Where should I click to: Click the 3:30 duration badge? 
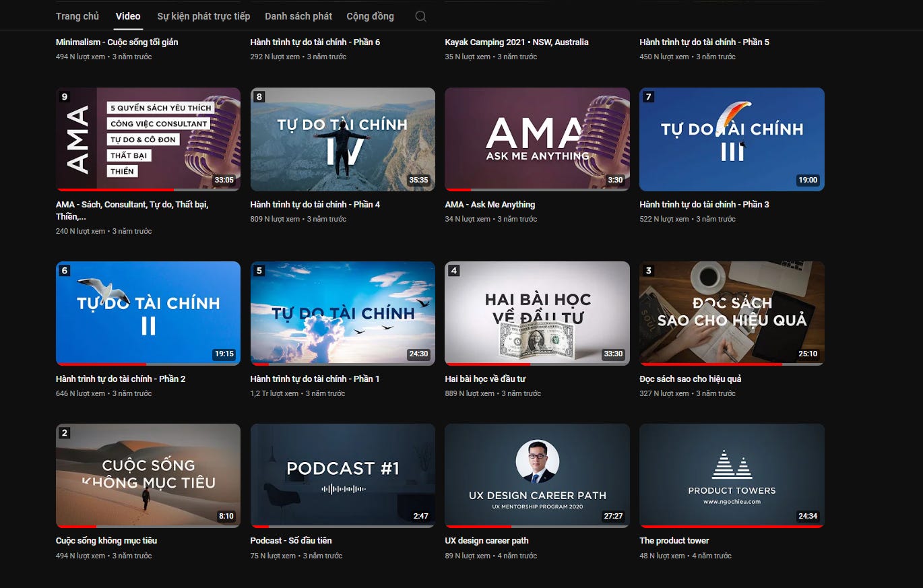(x=615, y=180)
